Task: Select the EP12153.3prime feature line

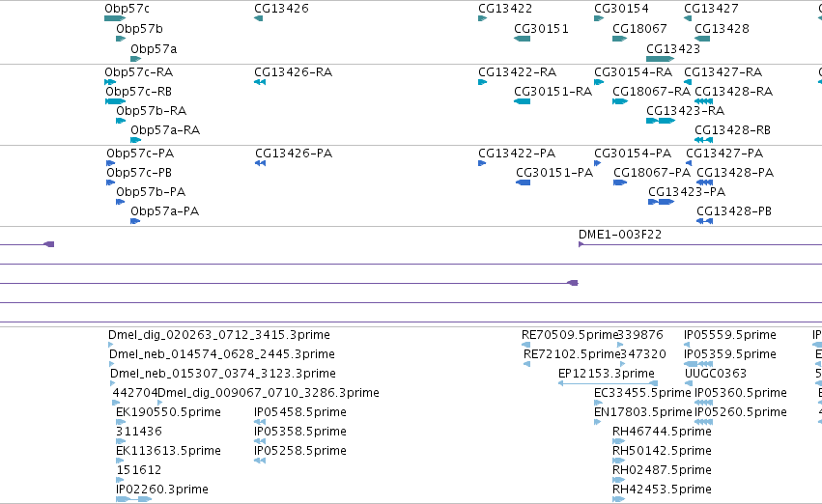Action: pyautogui.click(x=608, y=383)
